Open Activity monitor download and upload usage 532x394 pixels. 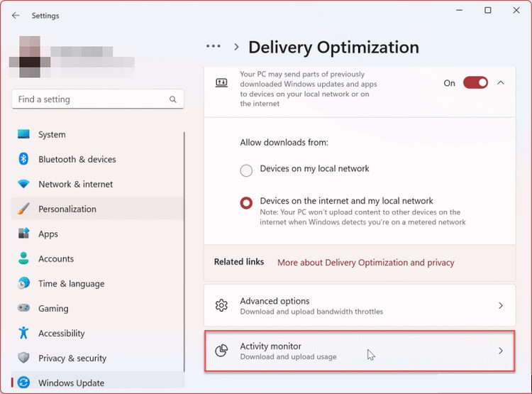(360, 351)
